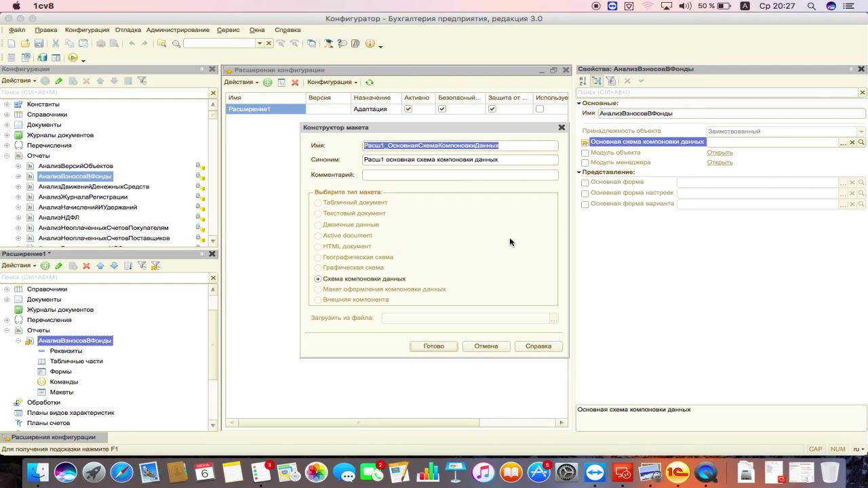Select the Схема компоновки данных radio button

[x=318, y=279]
